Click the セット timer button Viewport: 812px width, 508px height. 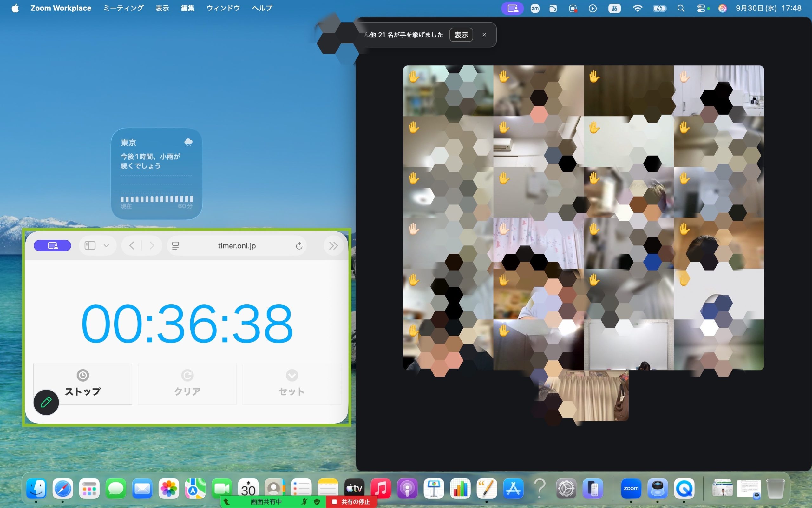click(x=291, y=384)
